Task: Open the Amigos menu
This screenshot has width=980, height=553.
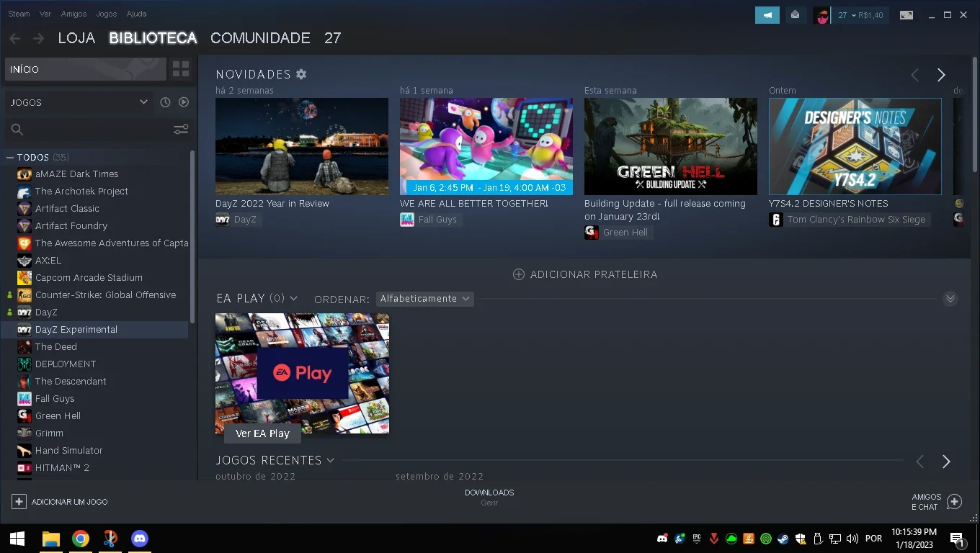Action: pos(73,14)
